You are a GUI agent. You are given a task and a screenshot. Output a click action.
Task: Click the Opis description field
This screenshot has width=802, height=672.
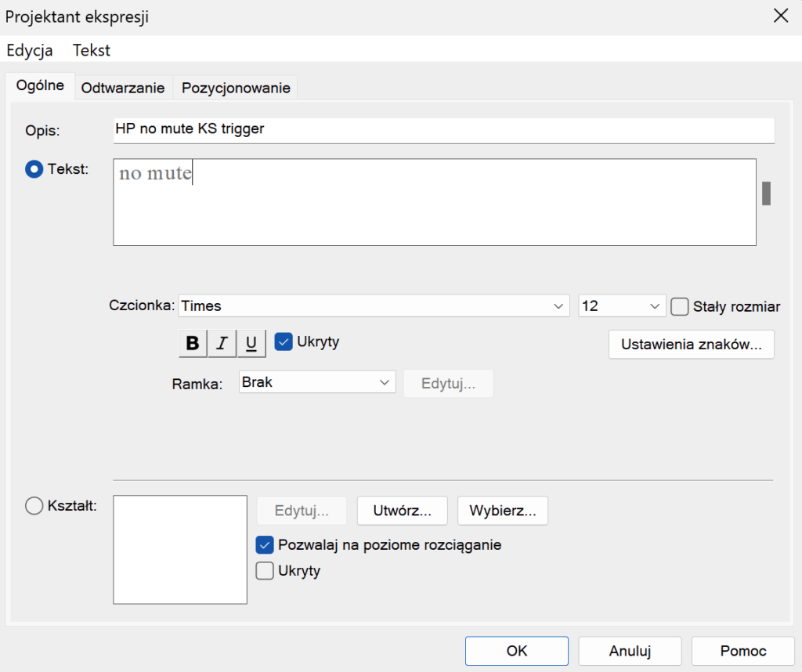(x=443, y=129)
